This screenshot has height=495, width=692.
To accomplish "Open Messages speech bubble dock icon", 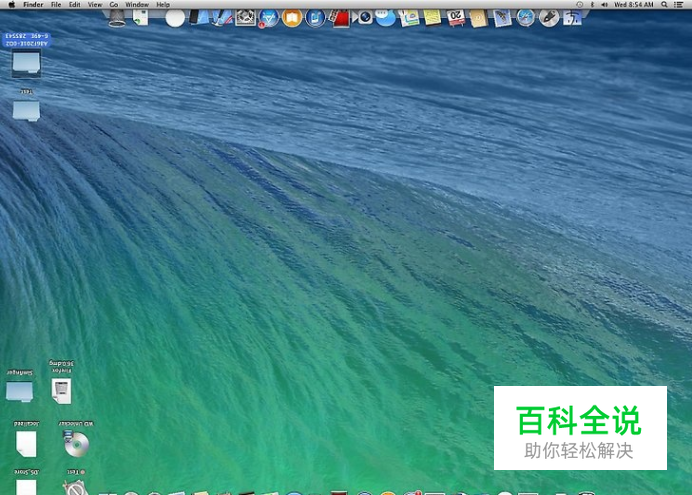I will [386, 19].
